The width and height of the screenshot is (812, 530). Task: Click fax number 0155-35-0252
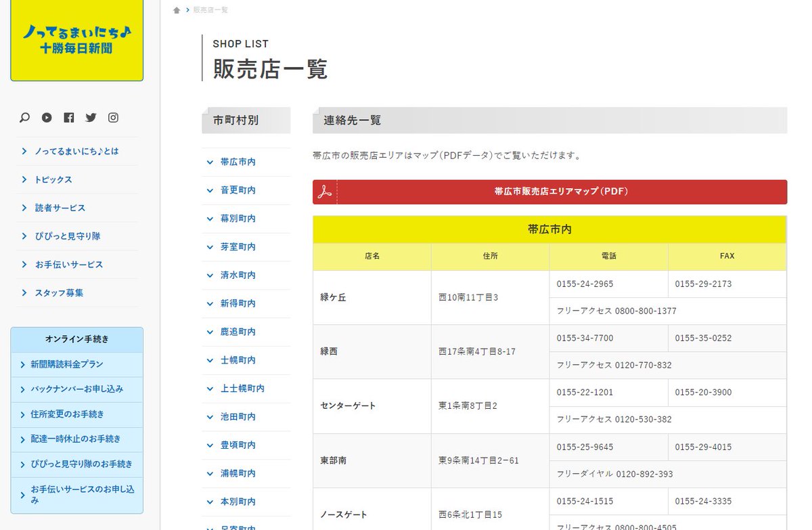click(703, 338)
